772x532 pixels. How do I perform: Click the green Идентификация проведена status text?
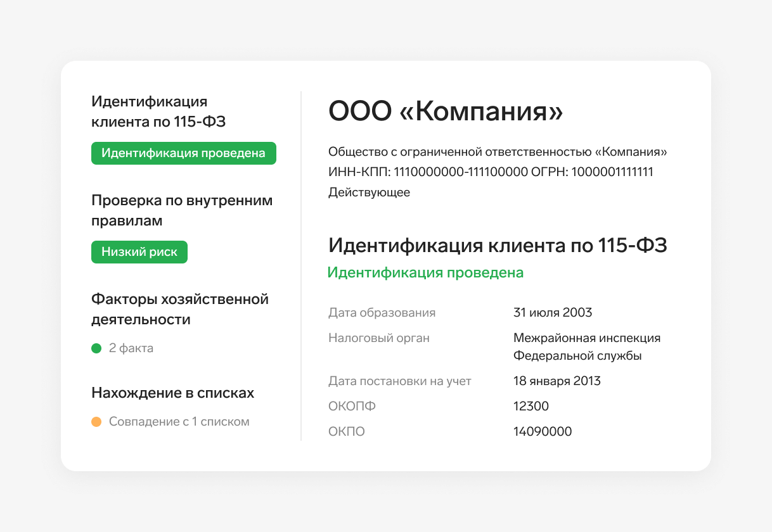coord(425,273)
